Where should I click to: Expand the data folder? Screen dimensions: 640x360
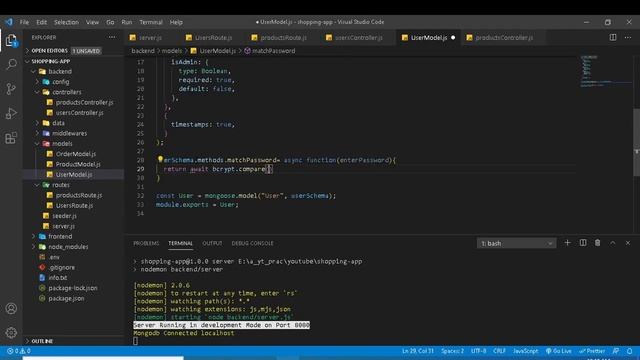(58, 123)
